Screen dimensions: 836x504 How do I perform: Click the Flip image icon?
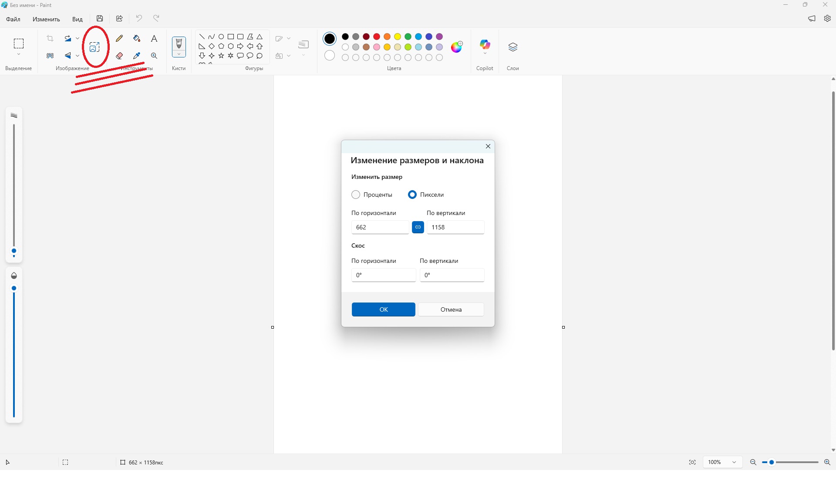coord(67,56)
